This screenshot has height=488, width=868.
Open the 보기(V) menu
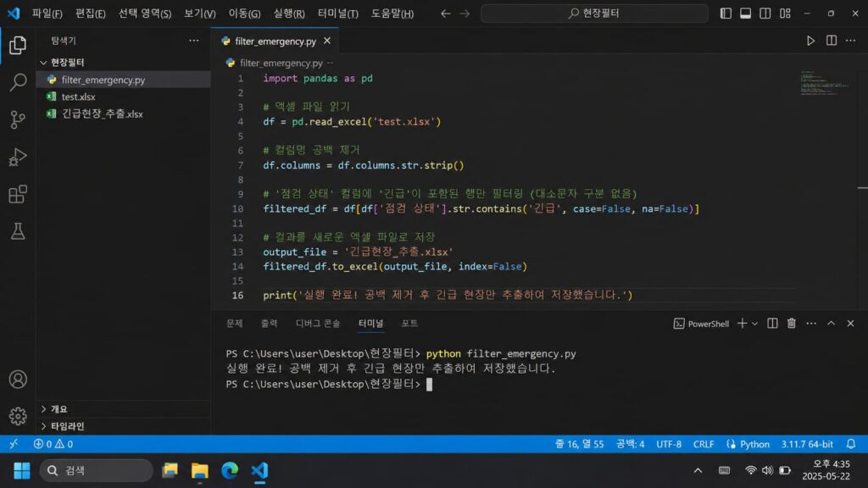click(x=200, y=14)
